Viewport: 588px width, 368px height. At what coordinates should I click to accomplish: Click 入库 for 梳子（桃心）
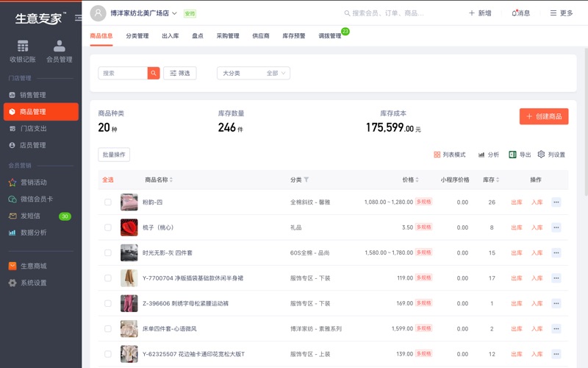[x=537, y=227]
